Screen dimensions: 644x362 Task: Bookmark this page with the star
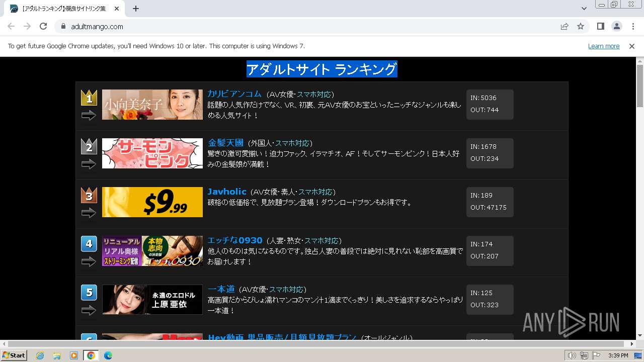click(581, 26)
